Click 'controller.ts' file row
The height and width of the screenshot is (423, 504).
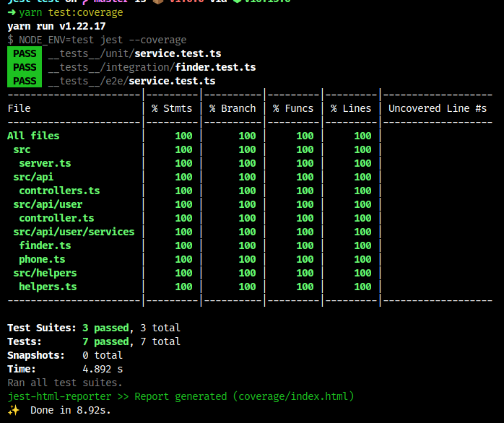(56, 218)
